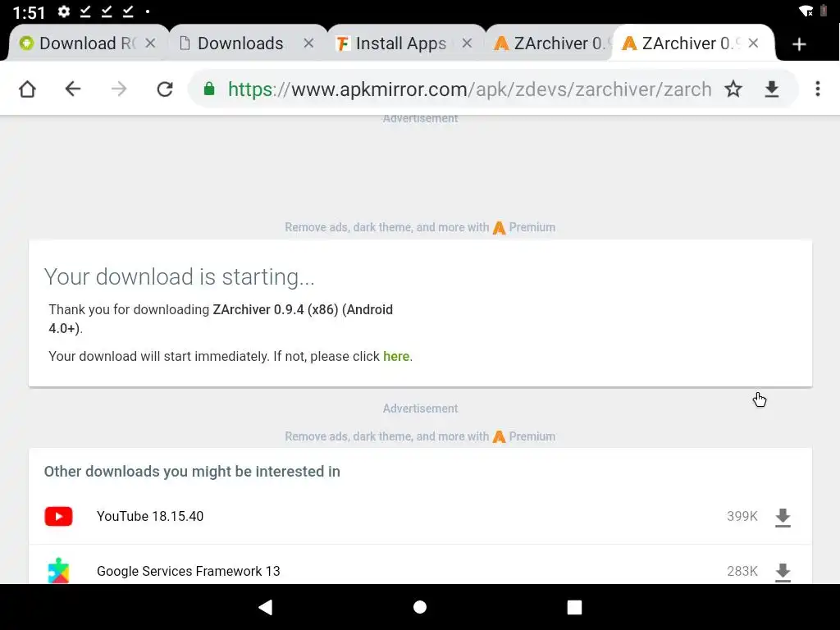
Task: Go forward with the forward arrow
Action: click(119, 89)
